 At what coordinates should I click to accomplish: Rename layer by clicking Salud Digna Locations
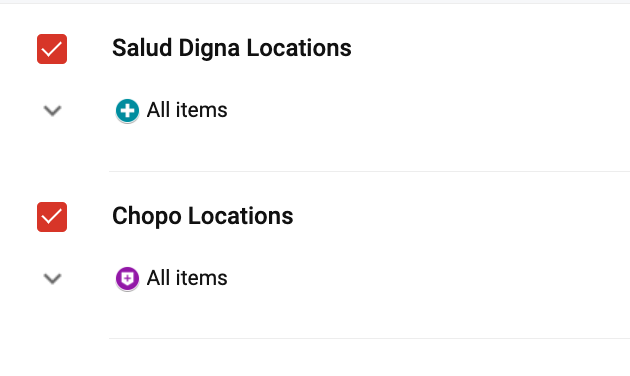232,48
